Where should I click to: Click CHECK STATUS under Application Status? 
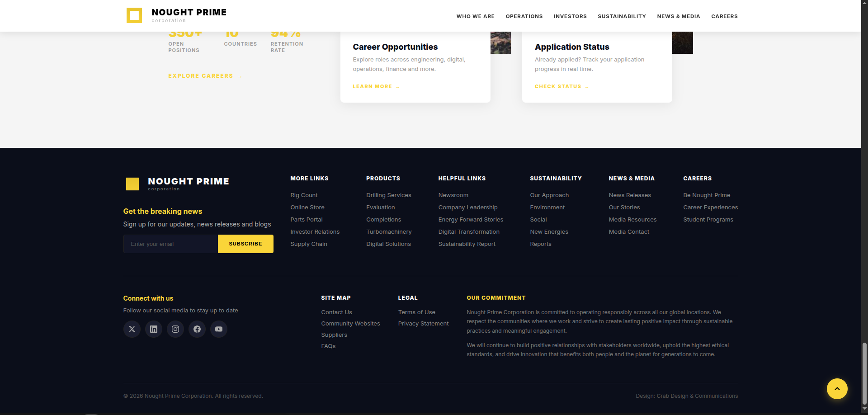coord(558,86)
